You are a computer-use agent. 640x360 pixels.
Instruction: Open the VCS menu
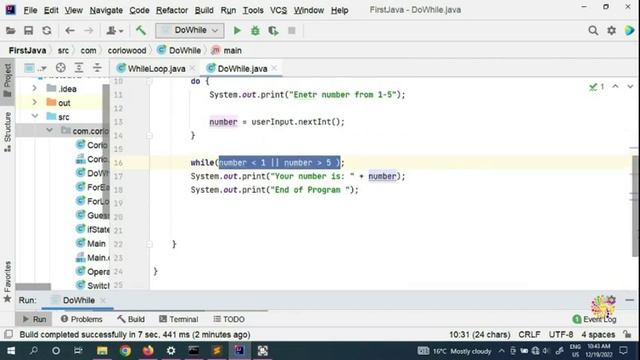click(278, 10)
